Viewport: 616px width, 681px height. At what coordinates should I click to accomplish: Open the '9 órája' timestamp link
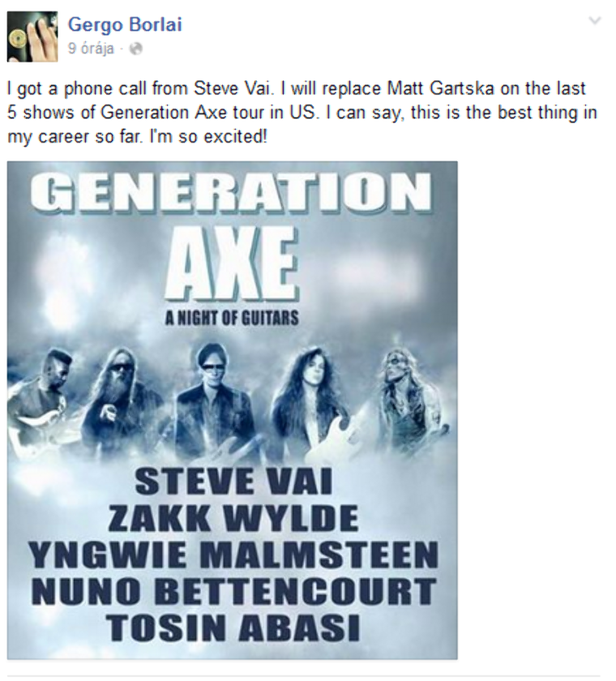click(x=91, y=48)
